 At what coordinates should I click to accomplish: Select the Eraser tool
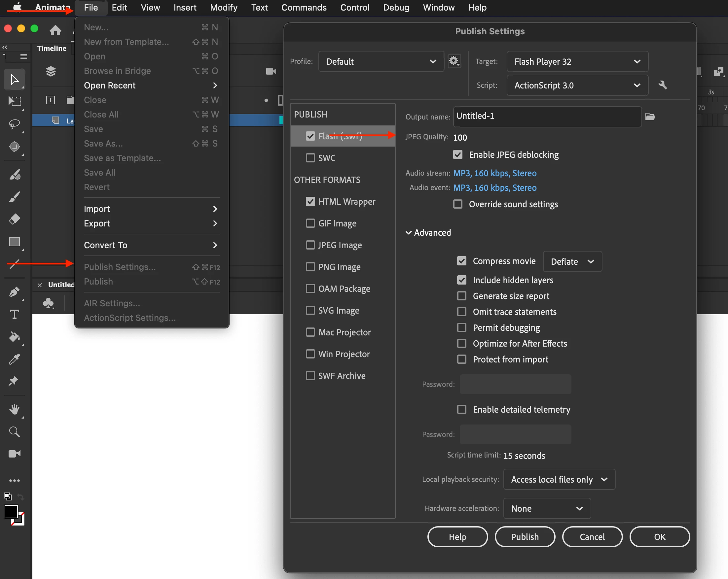(x=14, y=219)
